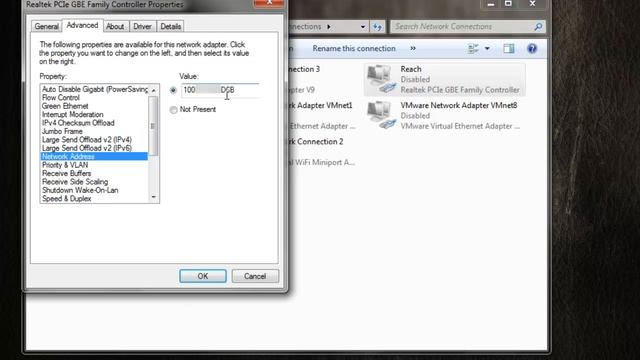Switch to the Driver tab
Image resolution: width=640 pixels, height=360 pixels.
click(x=142, y=26)
